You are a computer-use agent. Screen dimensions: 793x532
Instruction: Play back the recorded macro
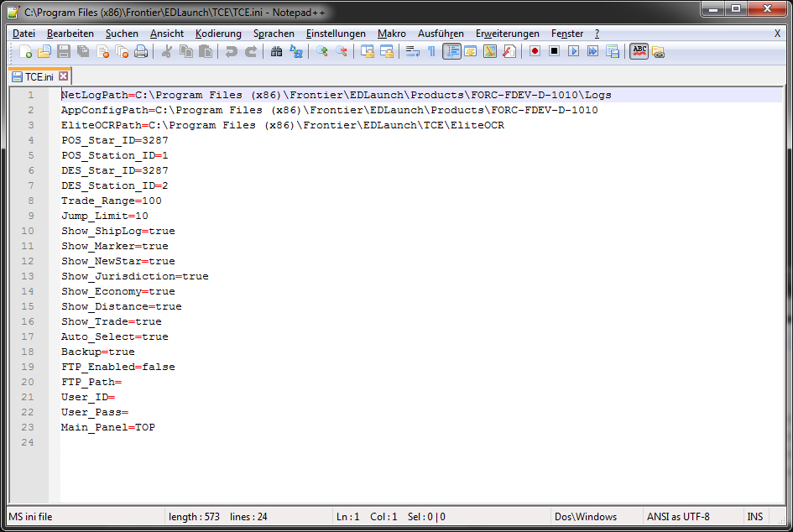(x=573, y=51)
